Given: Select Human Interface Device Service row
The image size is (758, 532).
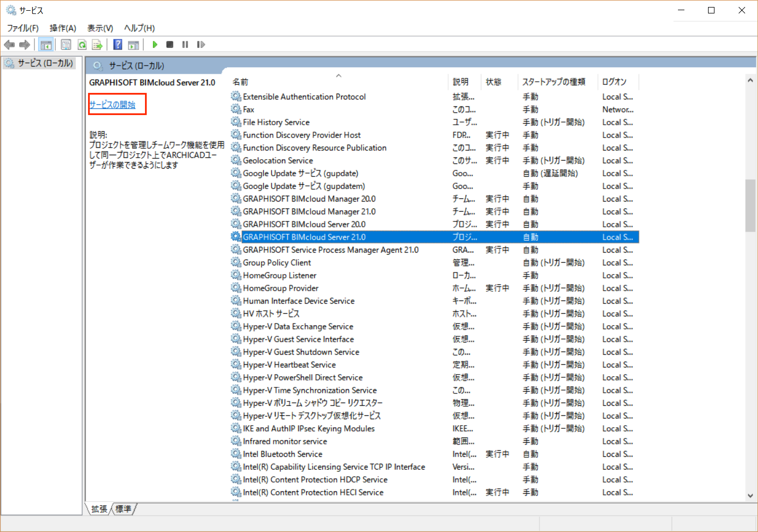Looking at the screenshot, I should click(435, 301).
